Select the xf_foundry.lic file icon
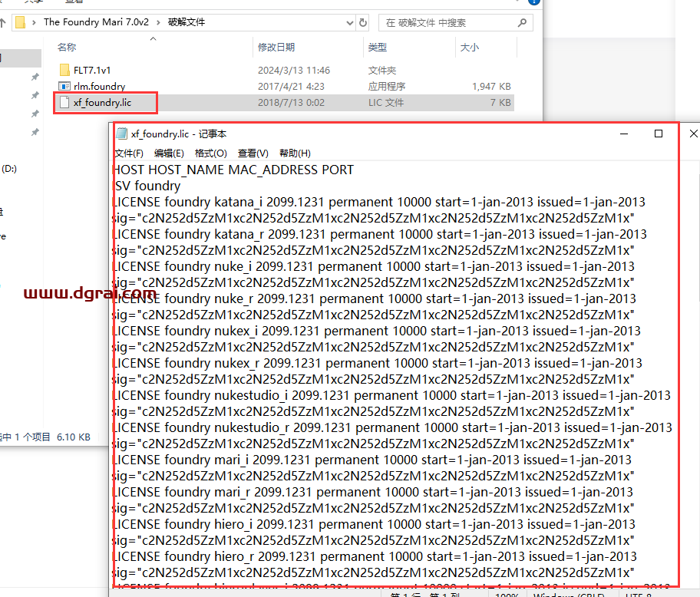Screen dimensions: 700x597 (x=64, y=103)
